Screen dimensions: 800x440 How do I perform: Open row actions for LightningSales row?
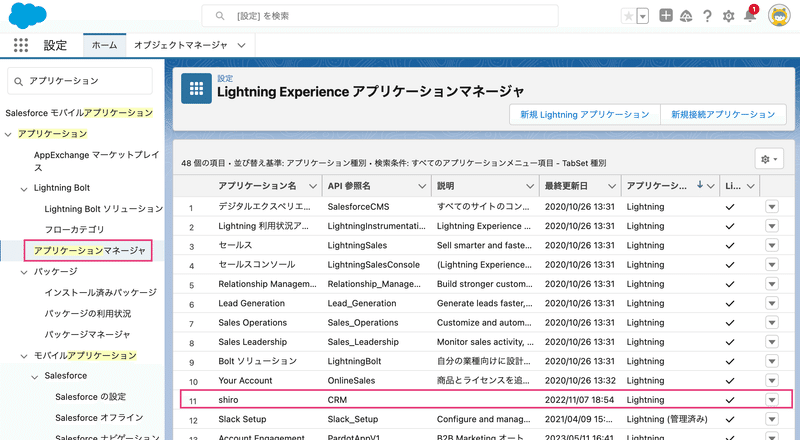click(772, 246)
